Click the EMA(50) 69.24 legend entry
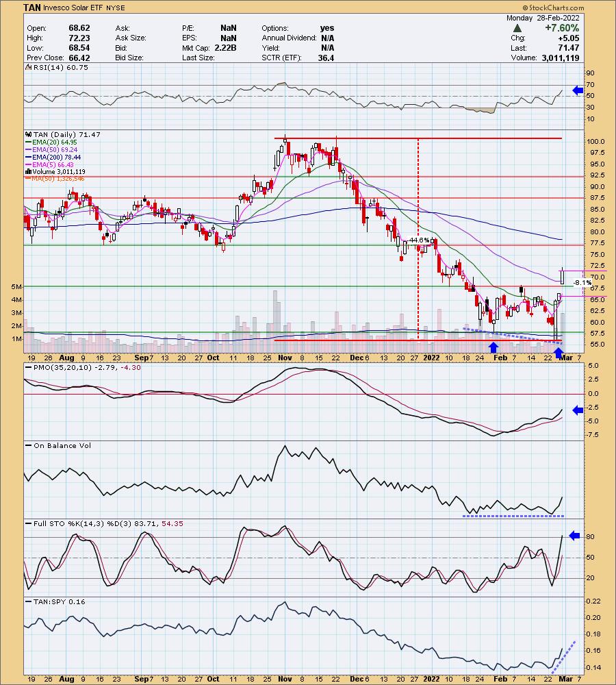The image size is (616, 685). pos(51,149)
